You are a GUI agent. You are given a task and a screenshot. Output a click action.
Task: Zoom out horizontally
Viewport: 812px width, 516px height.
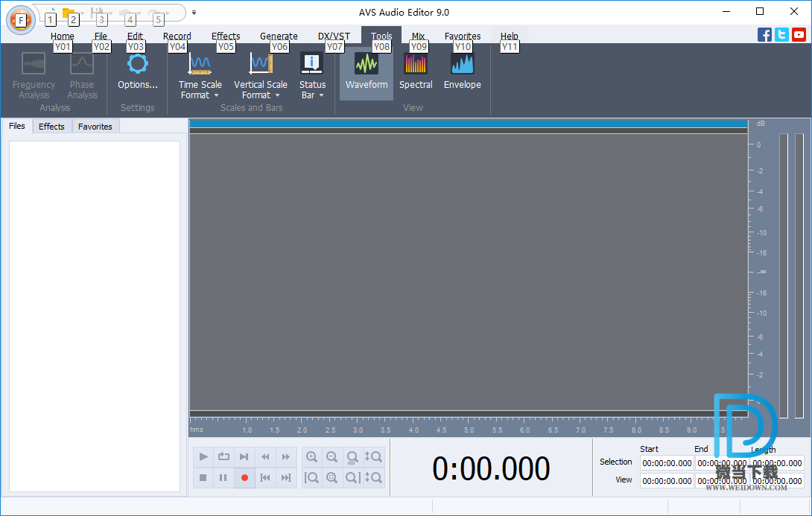tap(332, 456)
